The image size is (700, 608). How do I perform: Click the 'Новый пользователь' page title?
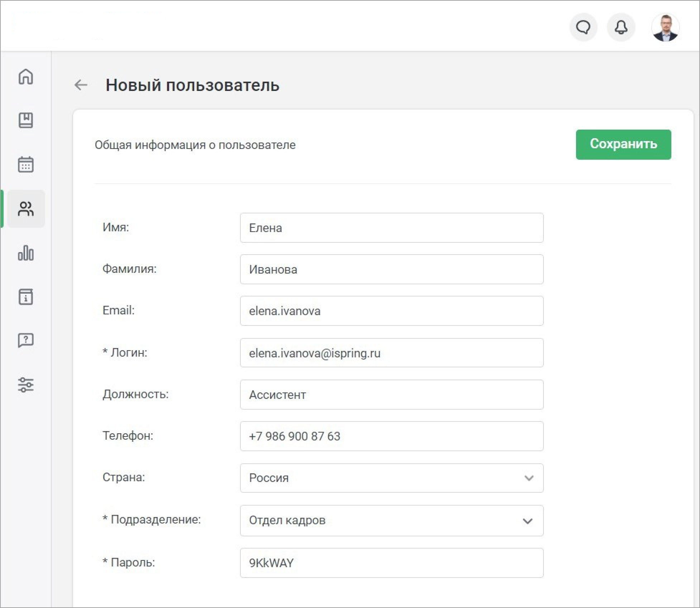pos(192,85)
